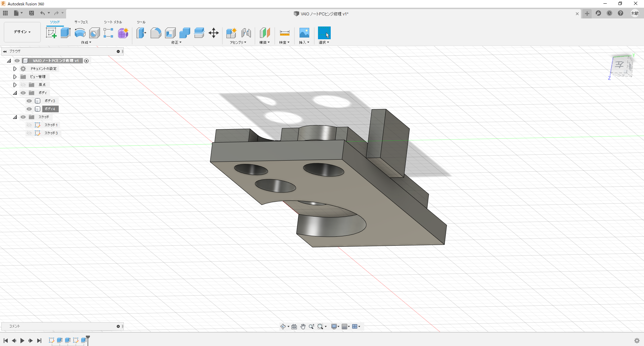Expand the ドキュメントの設定 node
Image resolution: width=644 pixels, height=346 pixels.
coord(15,69)
